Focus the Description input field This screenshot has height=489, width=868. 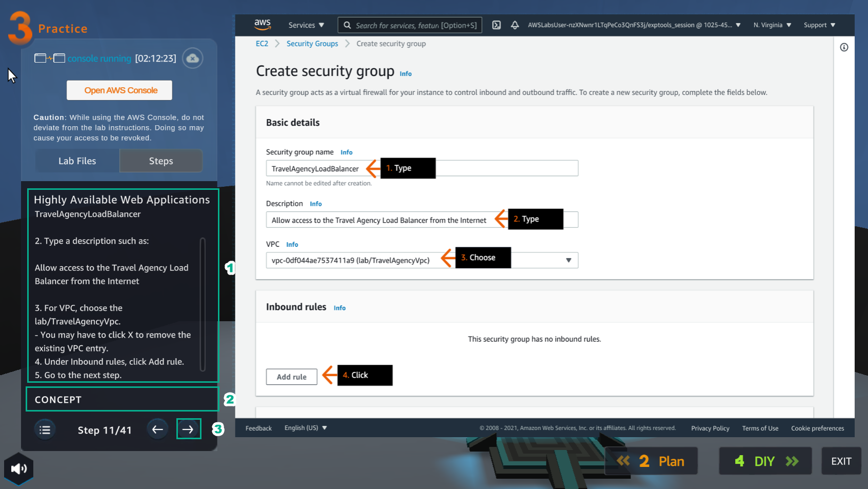[422, 220]
